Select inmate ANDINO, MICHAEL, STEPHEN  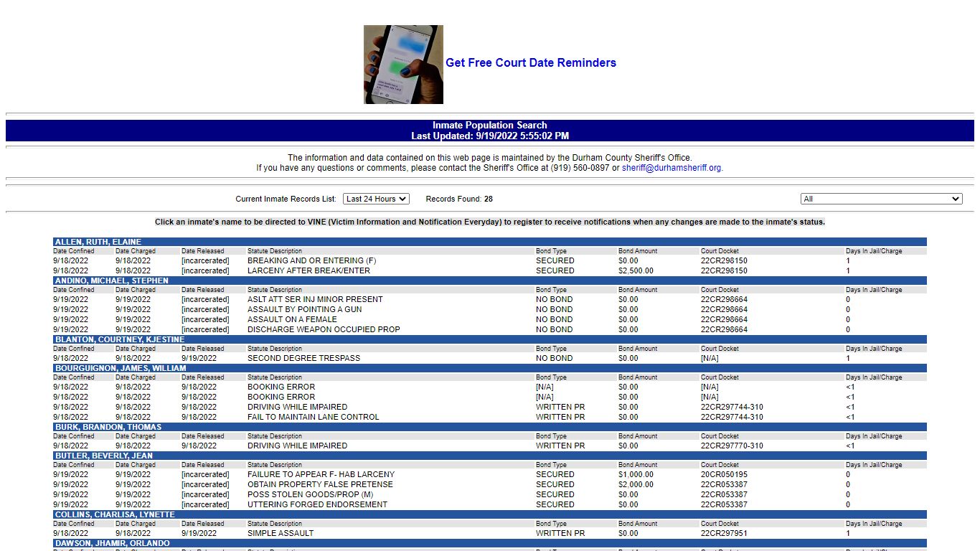tap(112, 281)
